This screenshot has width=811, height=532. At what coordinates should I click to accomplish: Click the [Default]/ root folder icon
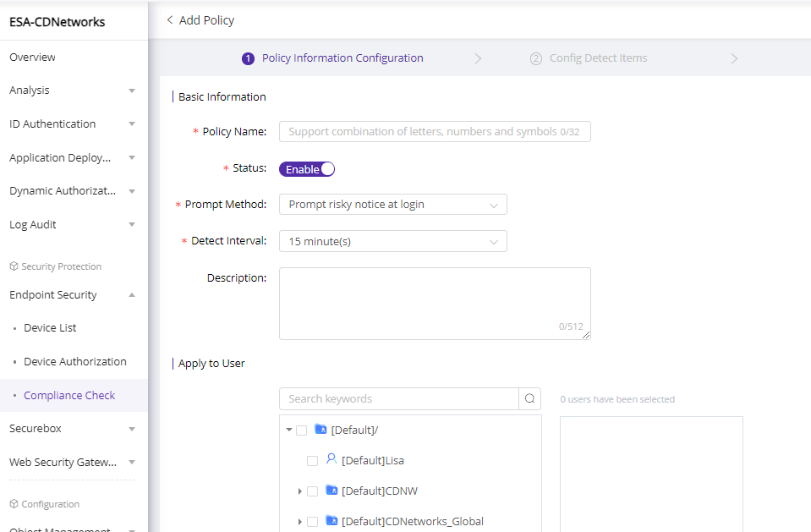pos(321,429)
